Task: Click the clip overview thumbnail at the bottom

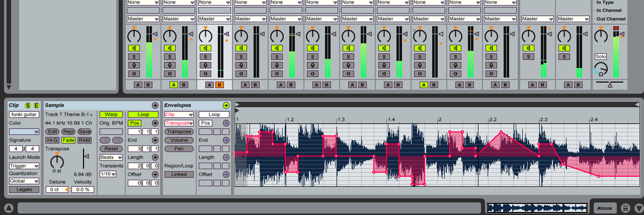Action: pos(537,207)
